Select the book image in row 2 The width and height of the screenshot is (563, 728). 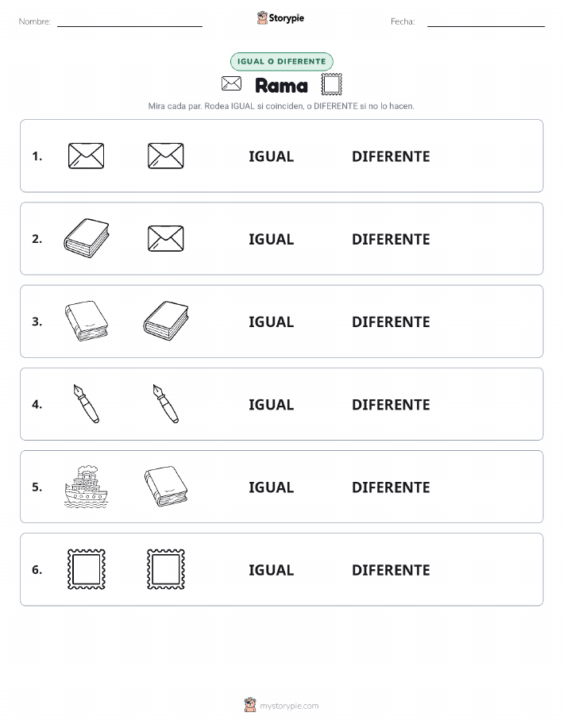(87, 238)
